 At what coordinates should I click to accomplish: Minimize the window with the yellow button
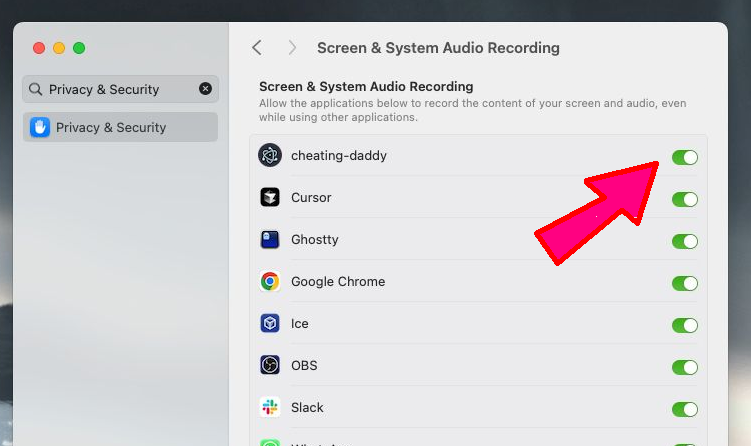coord(59,48)
